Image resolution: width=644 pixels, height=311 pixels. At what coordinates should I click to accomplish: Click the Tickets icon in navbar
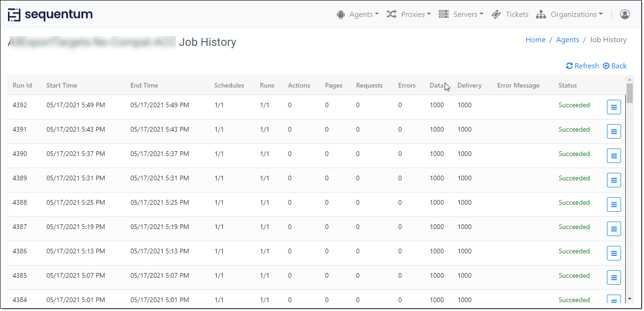[x=496, y=15]
